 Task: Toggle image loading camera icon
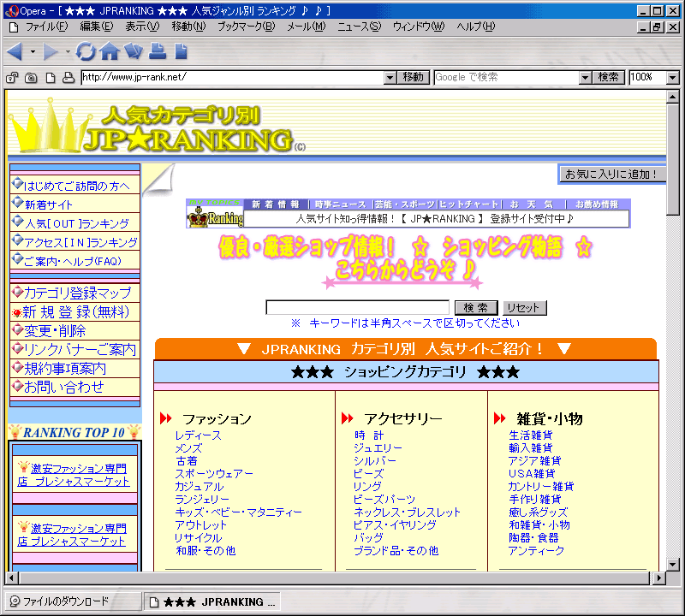coord(31,78)
